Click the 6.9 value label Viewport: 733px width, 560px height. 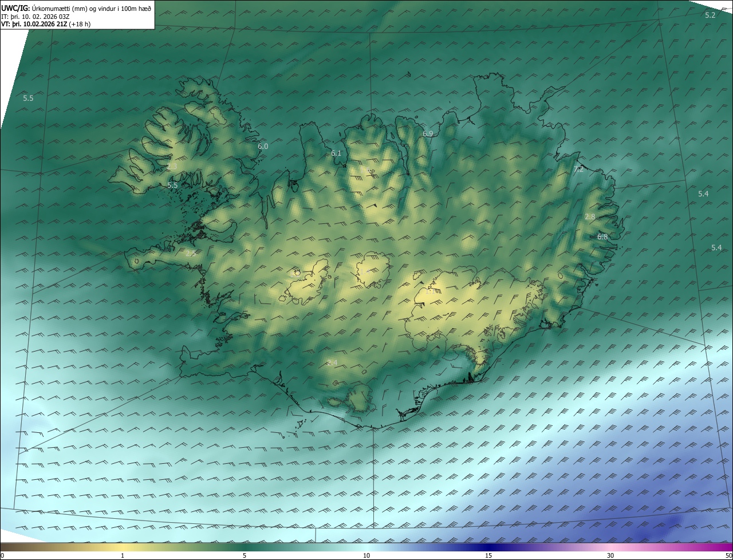point(428,133)
